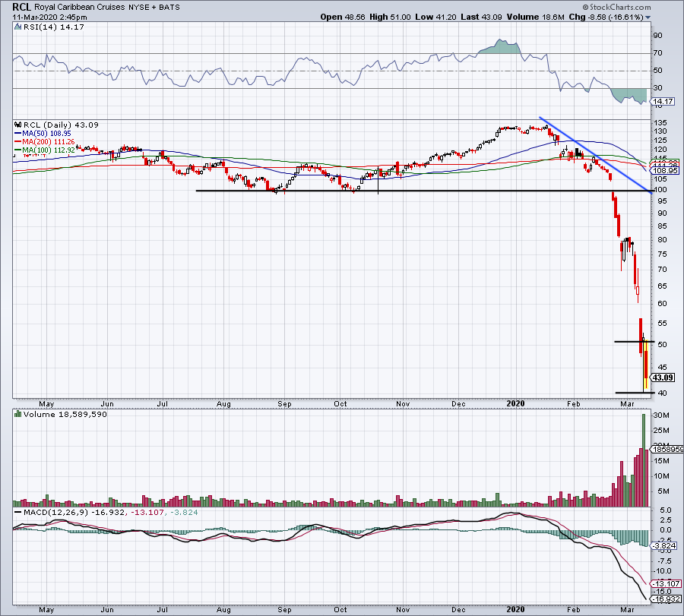The width and height of the screenshot is (684, 616).
Task: Click the 43.09 last price tag on axis
Action: tap(663, 377)
